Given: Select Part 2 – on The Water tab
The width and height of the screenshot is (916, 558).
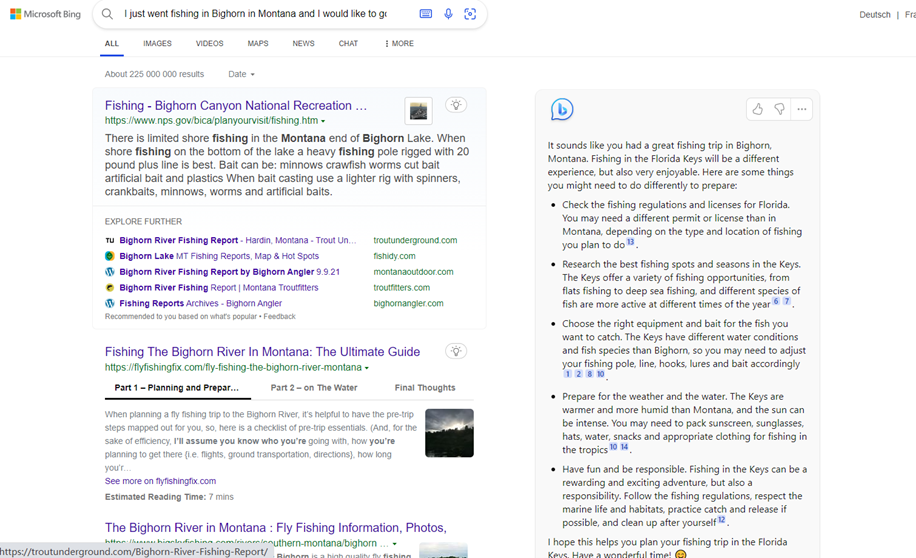Looking at the screenshot, I should [x=314, y=387].
